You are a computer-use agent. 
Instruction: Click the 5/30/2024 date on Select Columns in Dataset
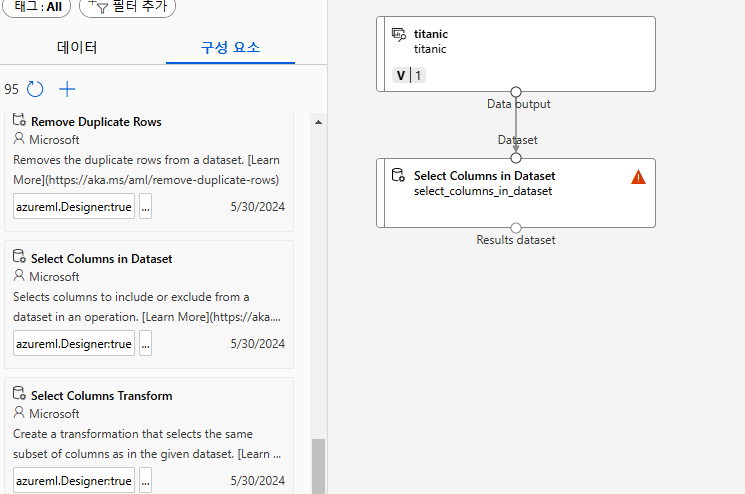pyautogui.click(x=258, y=343)
